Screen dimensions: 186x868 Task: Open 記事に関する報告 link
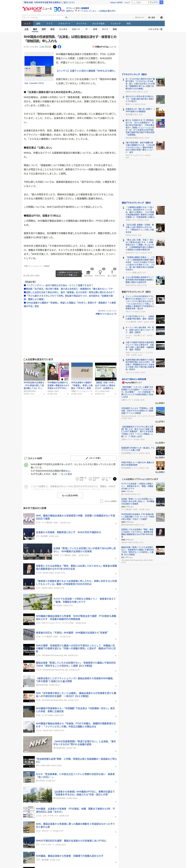[x=32, y=275]
